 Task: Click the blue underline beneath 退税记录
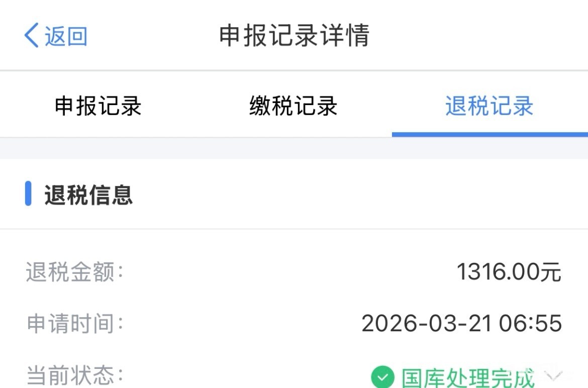click(490, 134)
